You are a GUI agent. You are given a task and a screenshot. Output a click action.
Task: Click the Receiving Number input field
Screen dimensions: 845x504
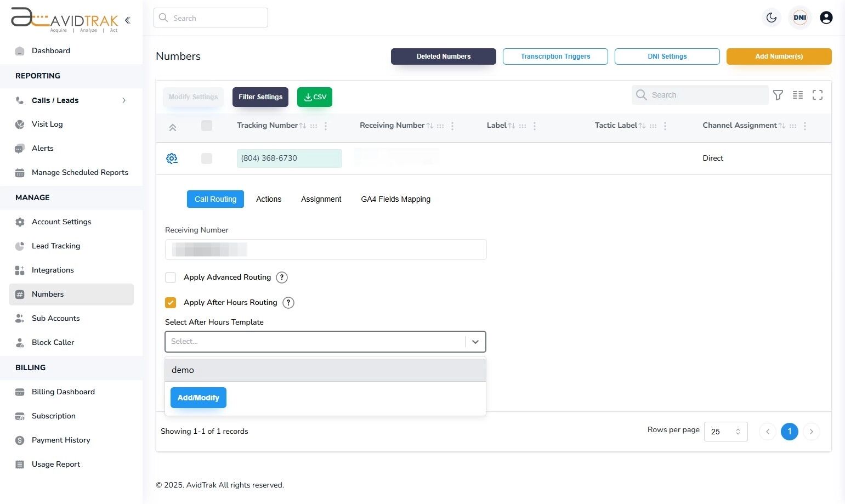pos(326,250)
